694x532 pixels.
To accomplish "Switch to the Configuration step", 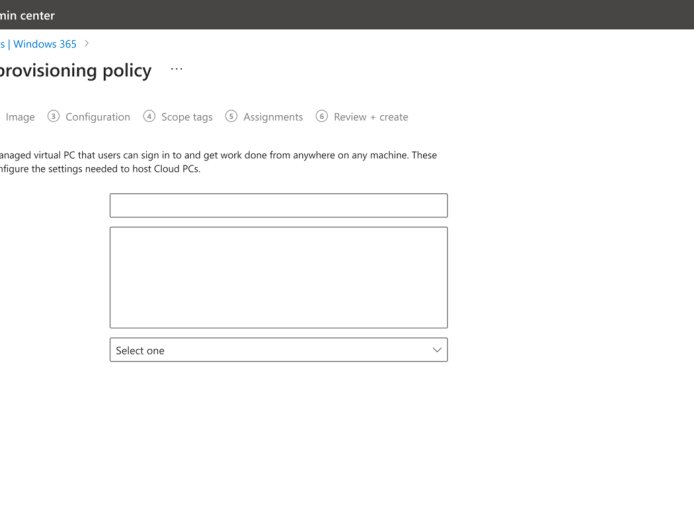I will [97, 117].
